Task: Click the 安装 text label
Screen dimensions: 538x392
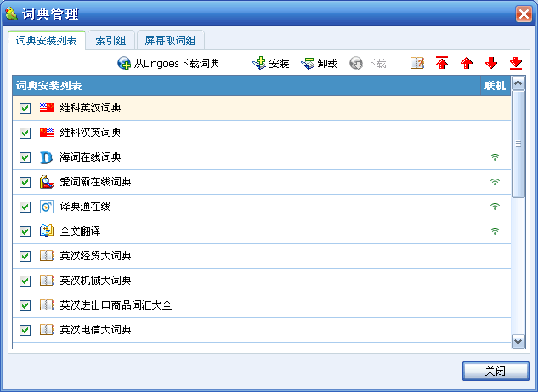Action: click(x=279, y=64)
